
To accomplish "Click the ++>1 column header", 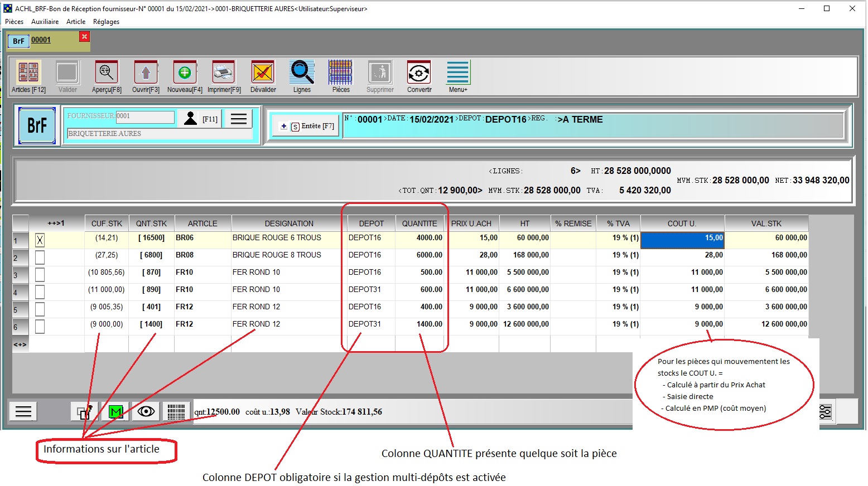I will 56,223.
